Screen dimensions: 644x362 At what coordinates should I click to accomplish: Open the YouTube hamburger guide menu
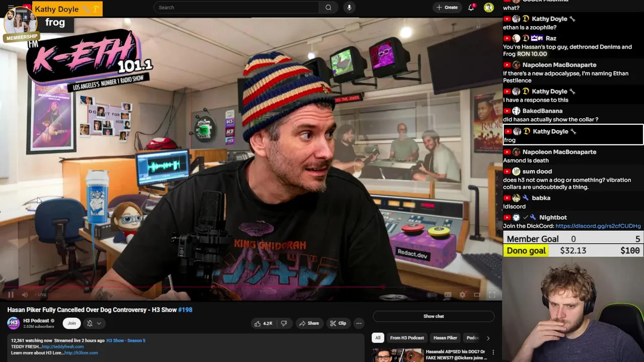[11, 7]
